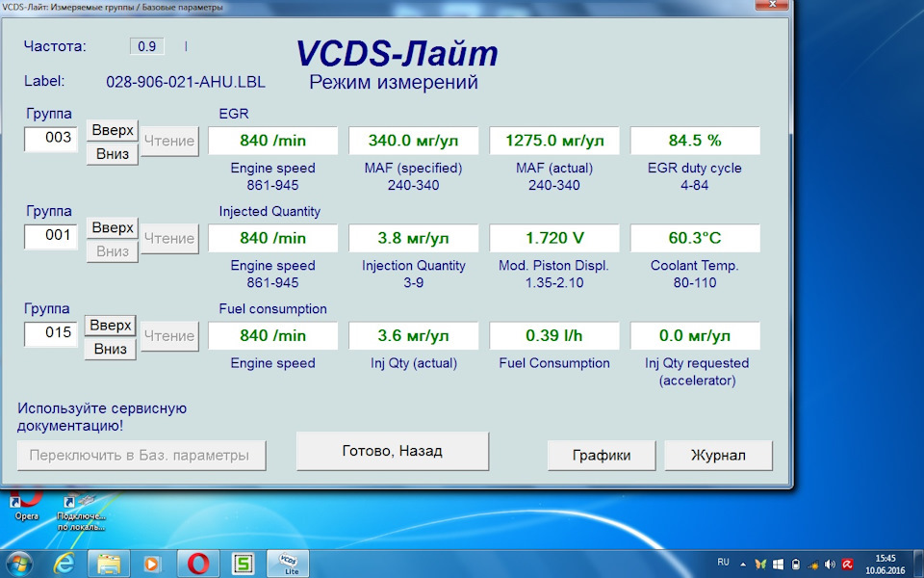Image resolution: width=924 pixels, height=578 pixels.
Task: Open the red antivirus tray icon
Action: 847,565
